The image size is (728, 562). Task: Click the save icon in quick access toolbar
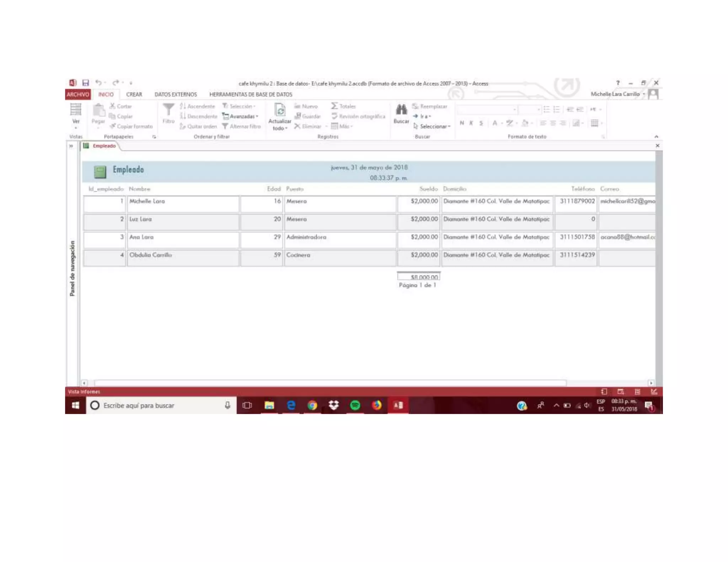click(86, 83)
